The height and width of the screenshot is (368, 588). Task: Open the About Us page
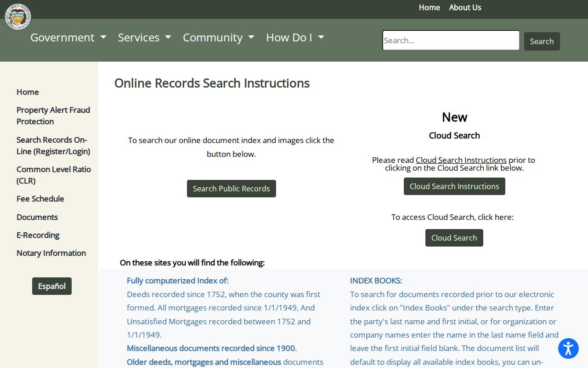click(465, 7)
